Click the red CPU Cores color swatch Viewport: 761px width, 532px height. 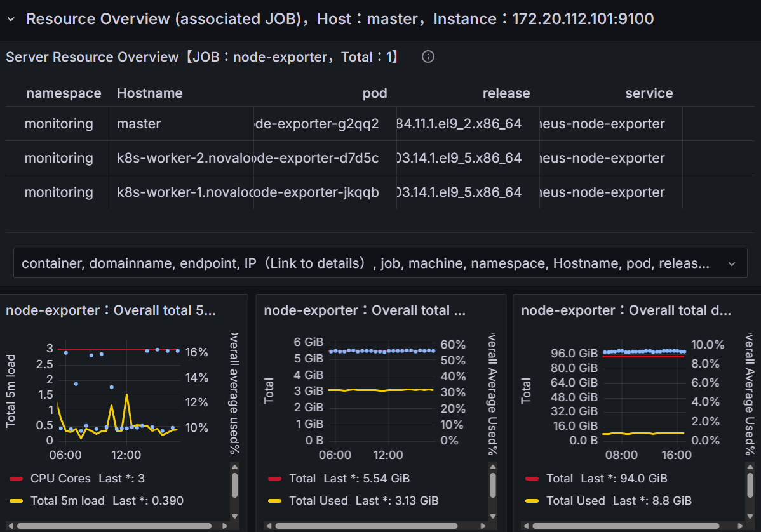(x=16, y=479)
